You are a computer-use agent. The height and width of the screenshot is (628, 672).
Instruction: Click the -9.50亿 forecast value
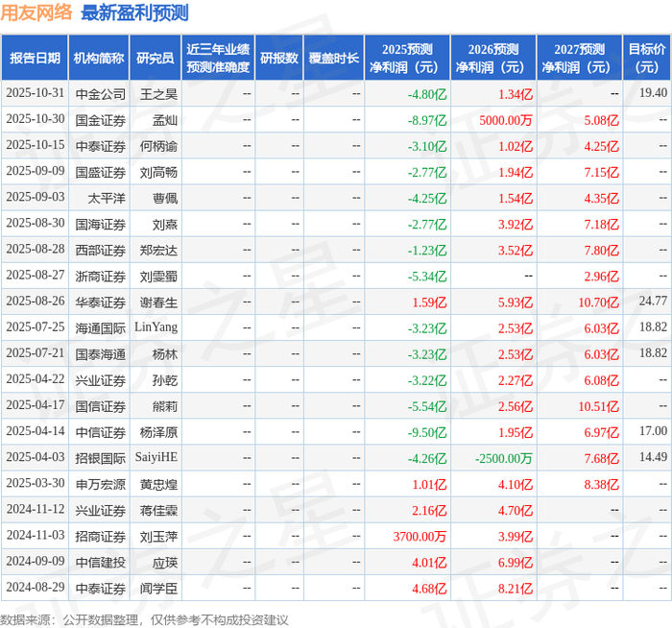pos(427,432)
